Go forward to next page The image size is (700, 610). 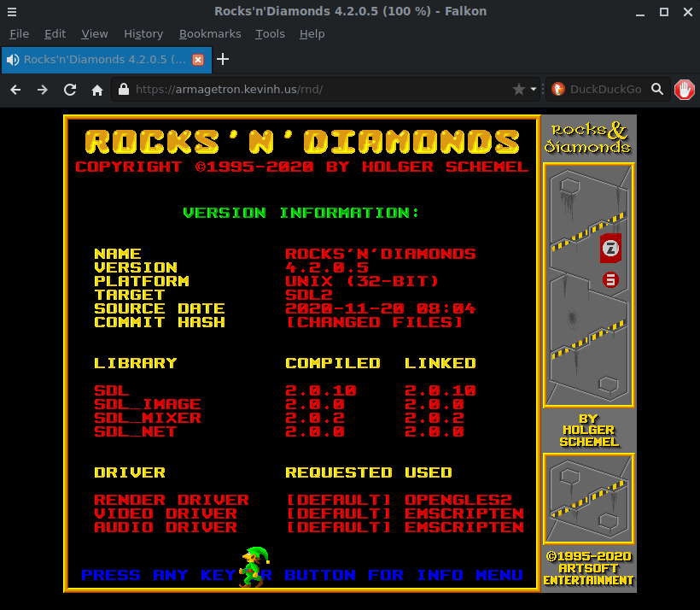(x=43, y=90)
